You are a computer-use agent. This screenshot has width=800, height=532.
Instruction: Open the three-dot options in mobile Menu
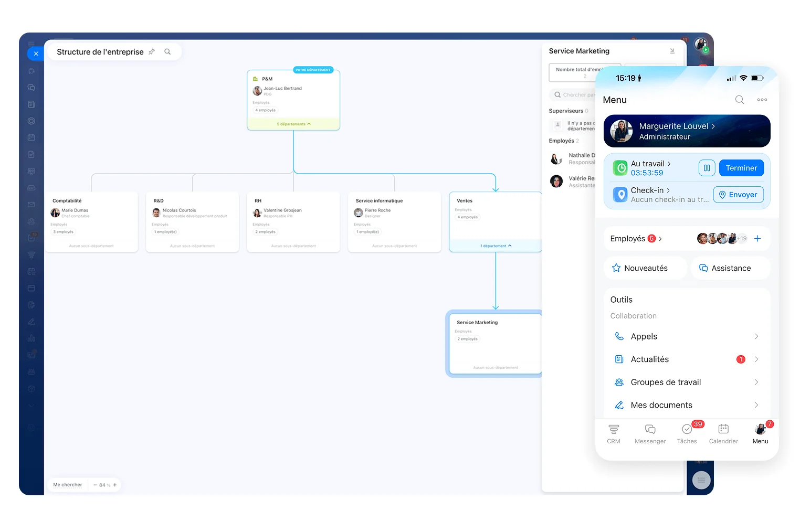(x=762, y=100)
